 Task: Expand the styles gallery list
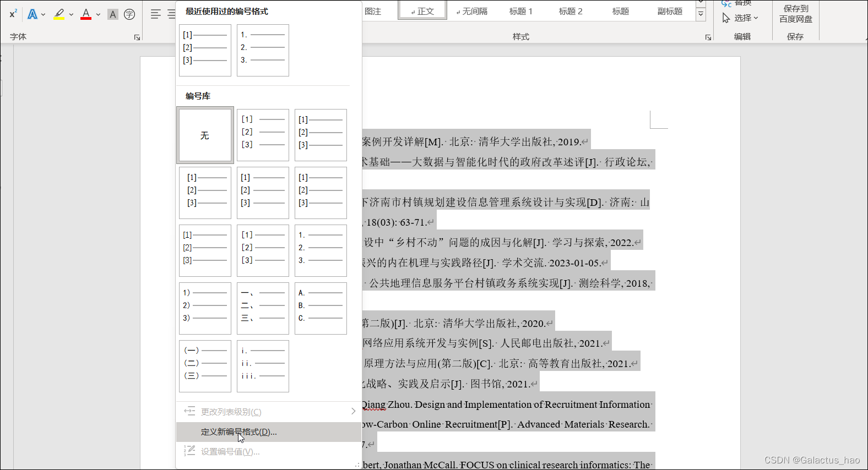click(x=701, y=14)
